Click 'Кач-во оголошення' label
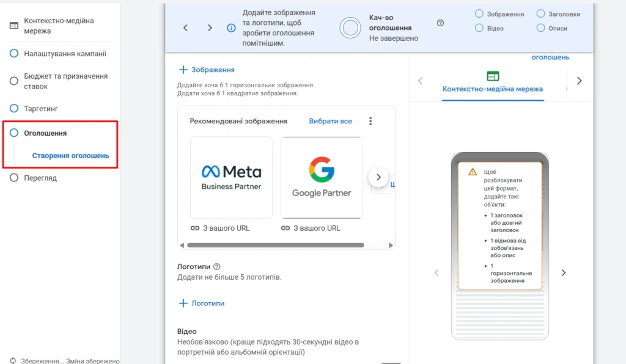 (390, 23)
